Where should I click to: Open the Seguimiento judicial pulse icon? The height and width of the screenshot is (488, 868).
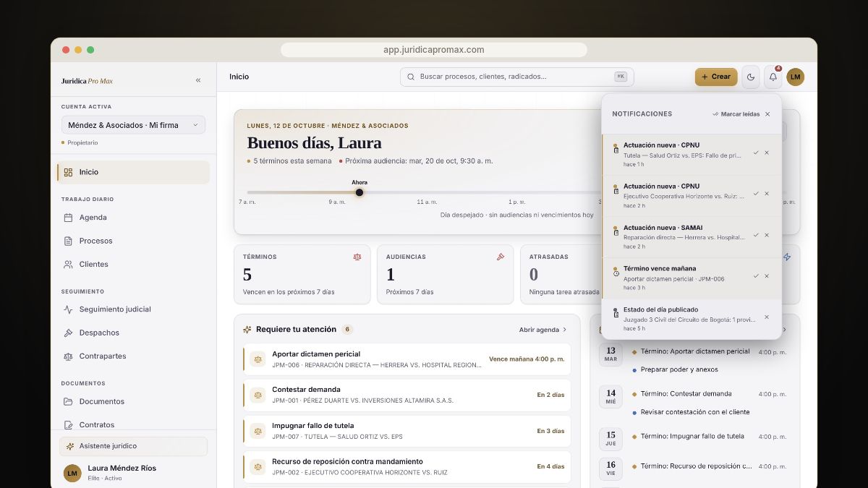click(68, 309)
